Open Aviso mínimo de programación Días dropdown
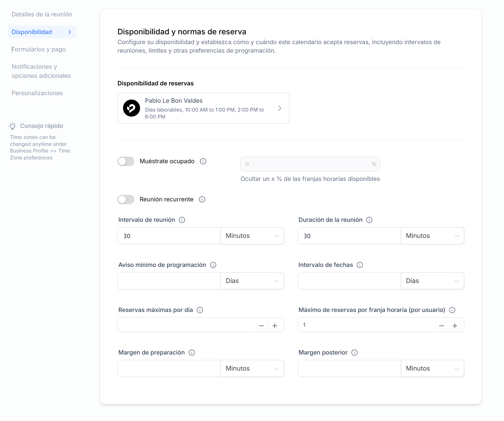The image size is (504, 421). [x=252, y=281]
